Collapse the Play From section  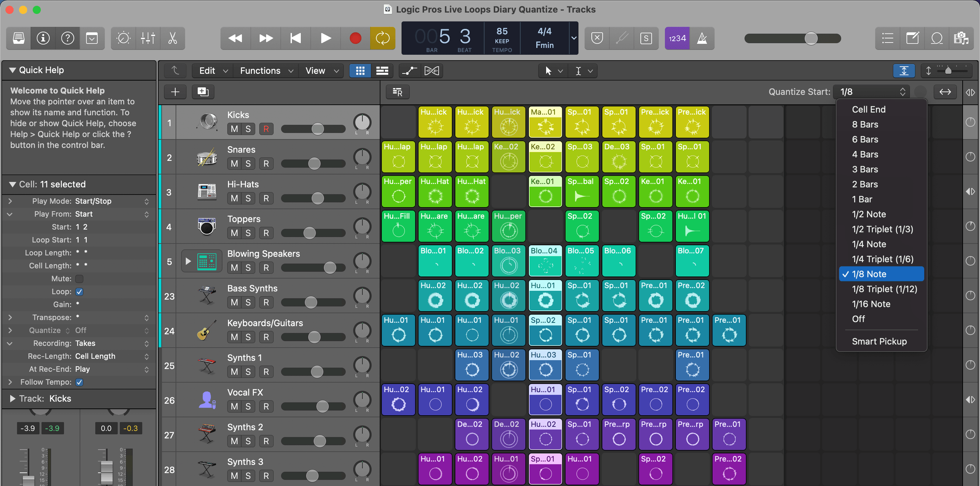click(x=10, y=214)
